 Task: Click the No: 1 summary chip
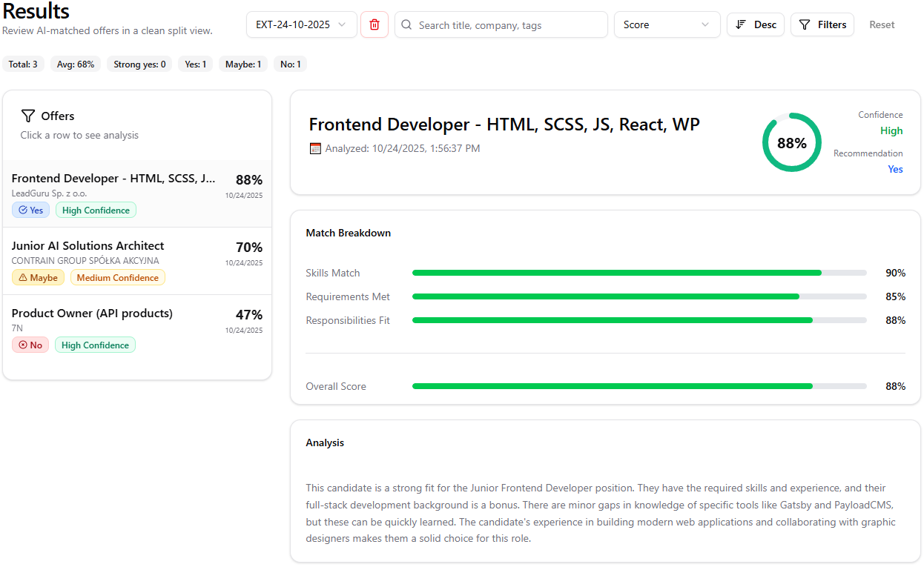[x=290, y=64]
